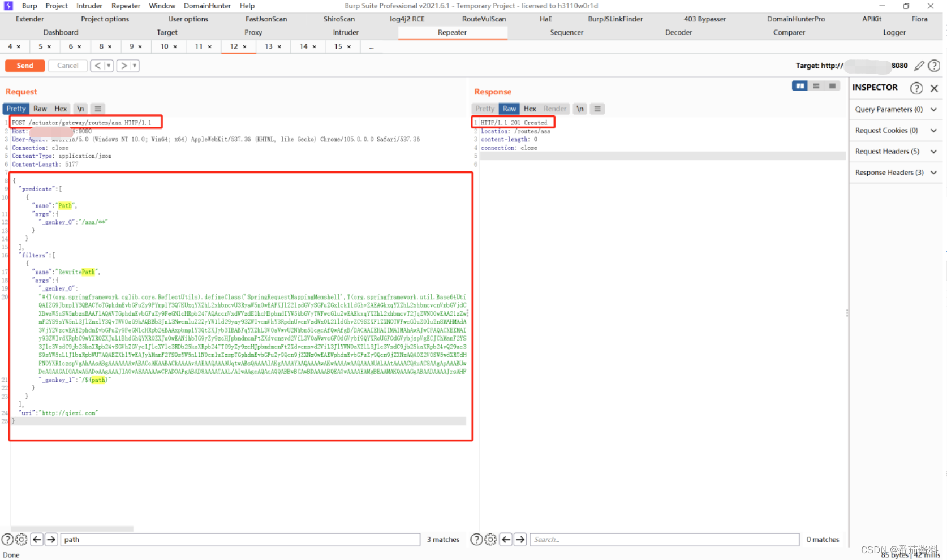Close the Inspector panel
Image resolution: width=947 pixels, height=560 pixels.
click(935, 88)
